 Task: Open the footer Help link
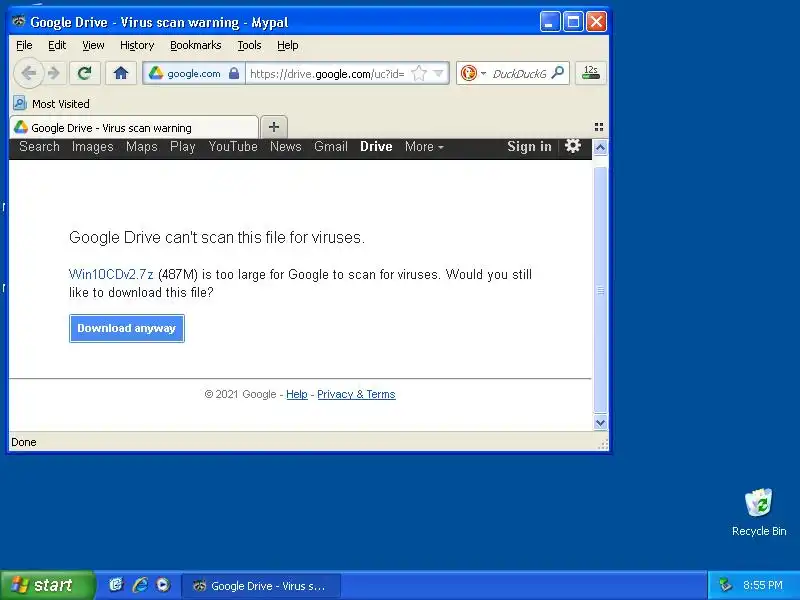pyautogui.click(x=296, y=394)
